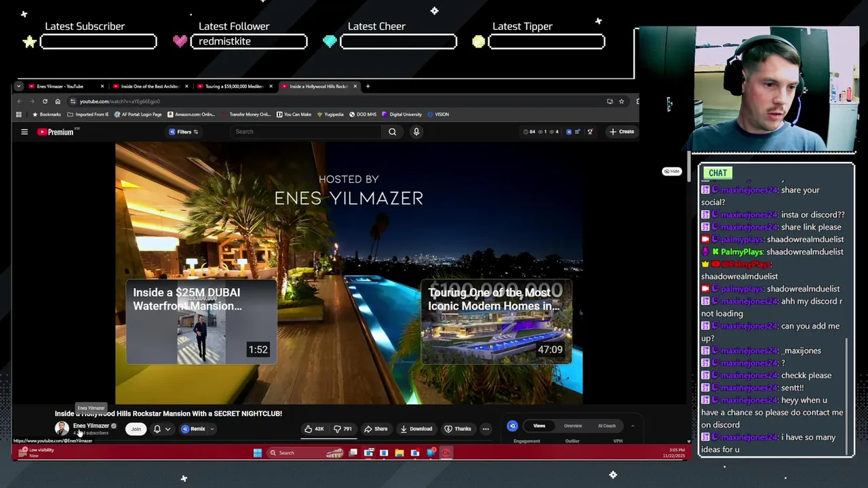Open the VISION bookmark

point(438,114)
